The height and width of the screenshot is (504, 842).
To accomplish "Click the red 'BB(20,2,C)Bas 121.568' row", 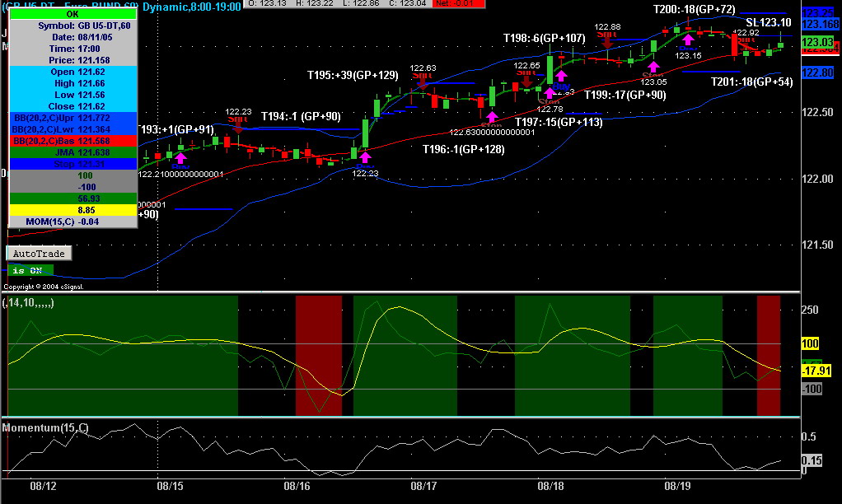I will [73, 141].
